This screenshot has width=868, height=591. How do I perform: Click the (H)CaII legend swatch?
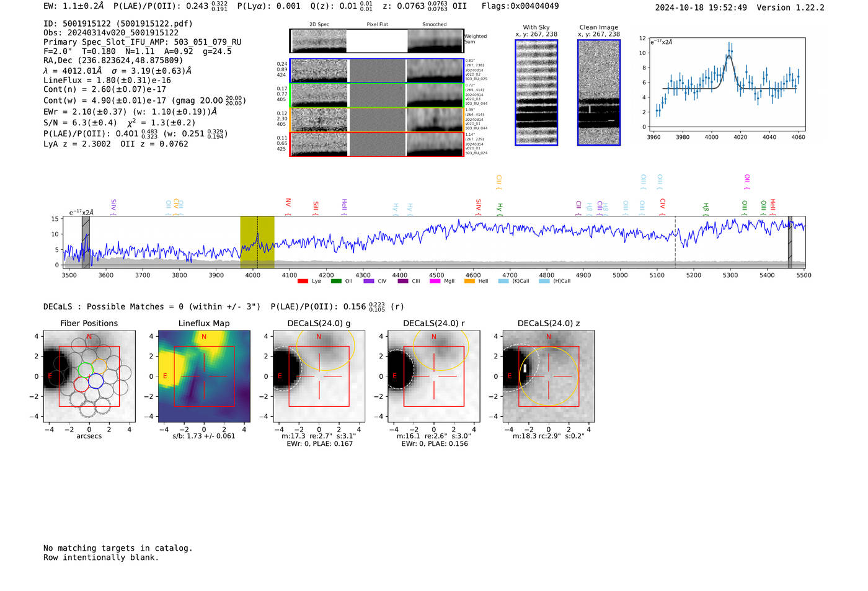(544, 282)
